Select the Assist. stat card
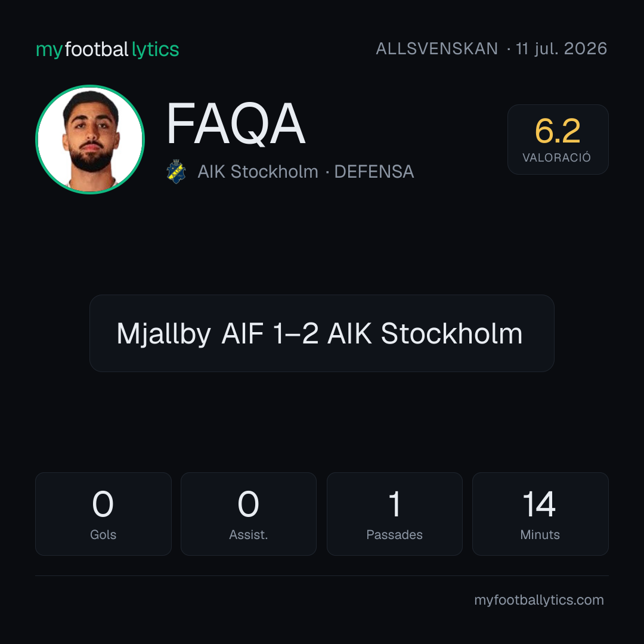 point(249,514)
